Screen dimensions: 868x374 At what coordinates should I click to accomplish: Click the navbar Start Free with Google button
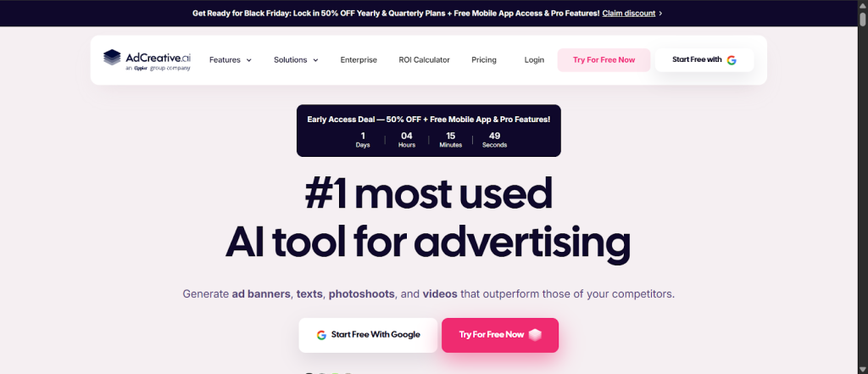tap(704, 60)
